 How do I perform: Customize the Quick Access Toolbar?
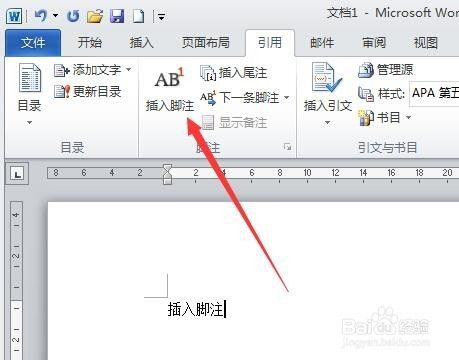[x=161, y=17]
